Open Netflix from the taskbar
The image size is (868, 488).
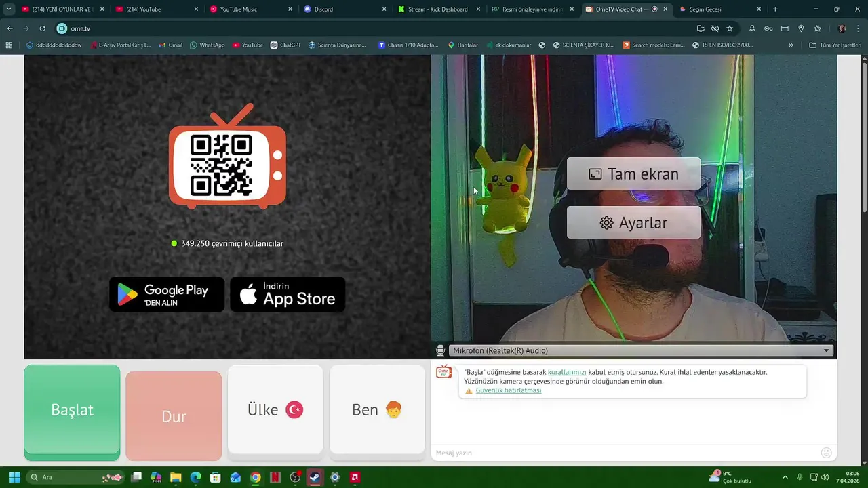point(275,477)
